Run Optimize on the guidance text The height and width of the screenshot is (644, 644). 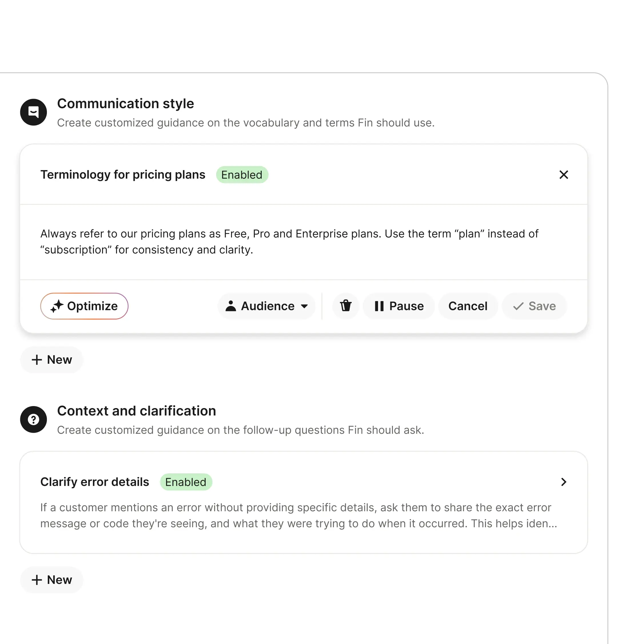pos(84,306)
